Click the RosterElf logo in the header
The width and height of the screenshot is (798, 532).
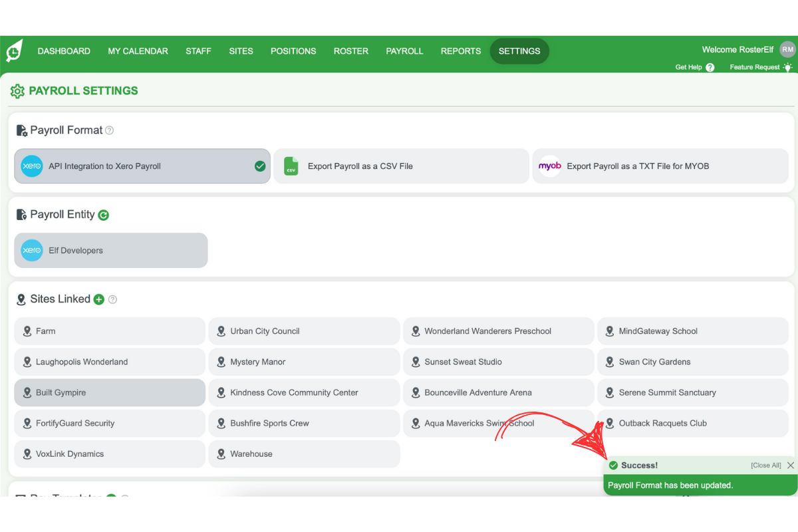click(x=14, y=51)
